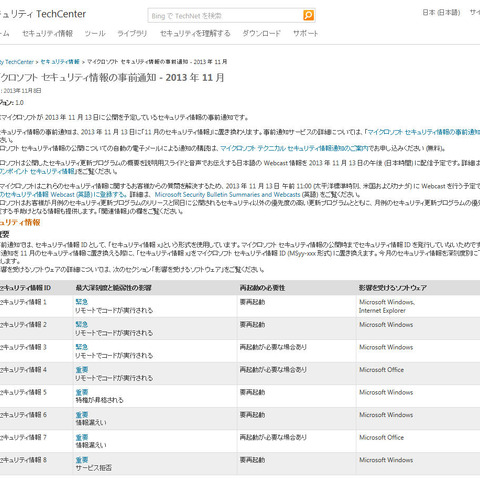Select the セキュリティ TechCenter site title
Screen dimensions: 480x480
[43, 14]
